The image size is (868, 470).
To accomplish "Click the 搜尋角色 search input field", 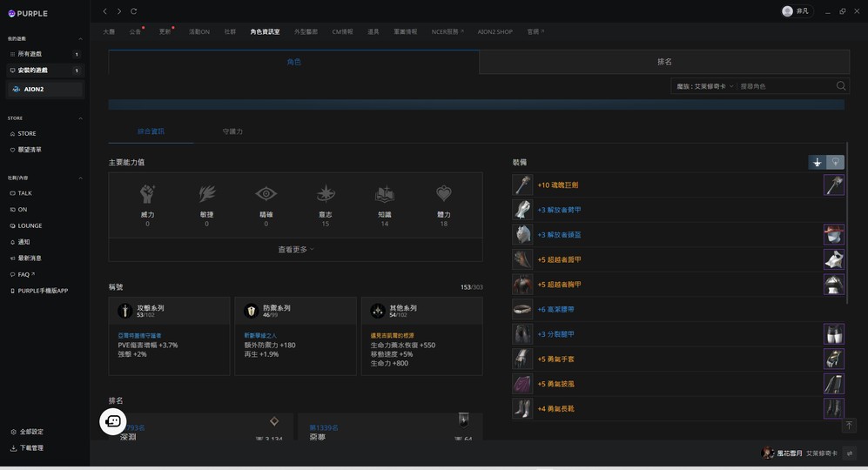I will tap(784, 86).
